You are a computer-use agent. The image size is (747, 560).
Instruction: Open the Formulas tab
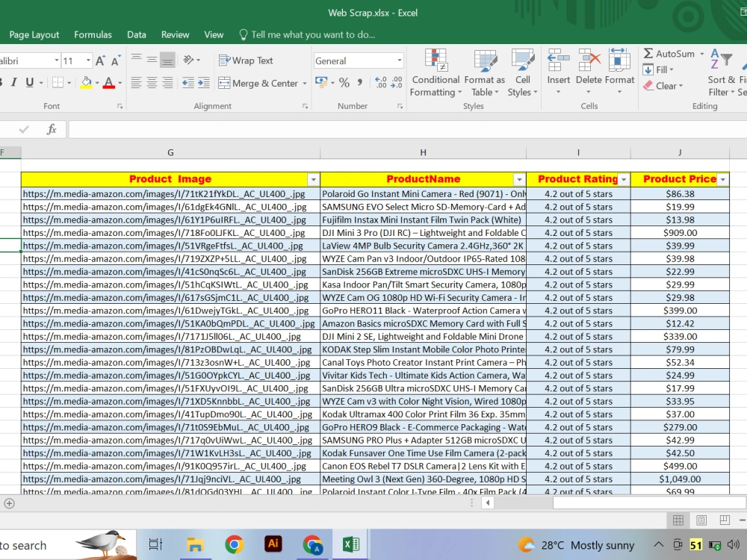coord(93,34)
